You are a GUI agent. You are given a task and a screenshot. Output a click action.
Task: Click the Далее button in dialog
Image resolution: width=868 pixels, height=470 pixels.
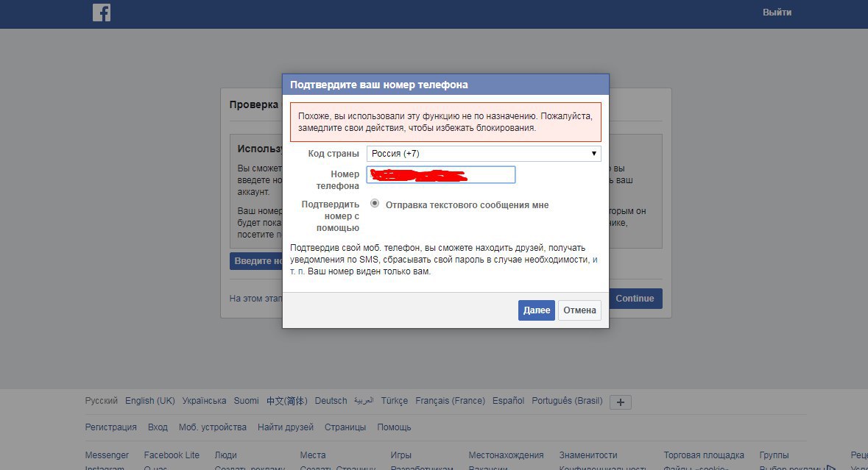[537, 310]
